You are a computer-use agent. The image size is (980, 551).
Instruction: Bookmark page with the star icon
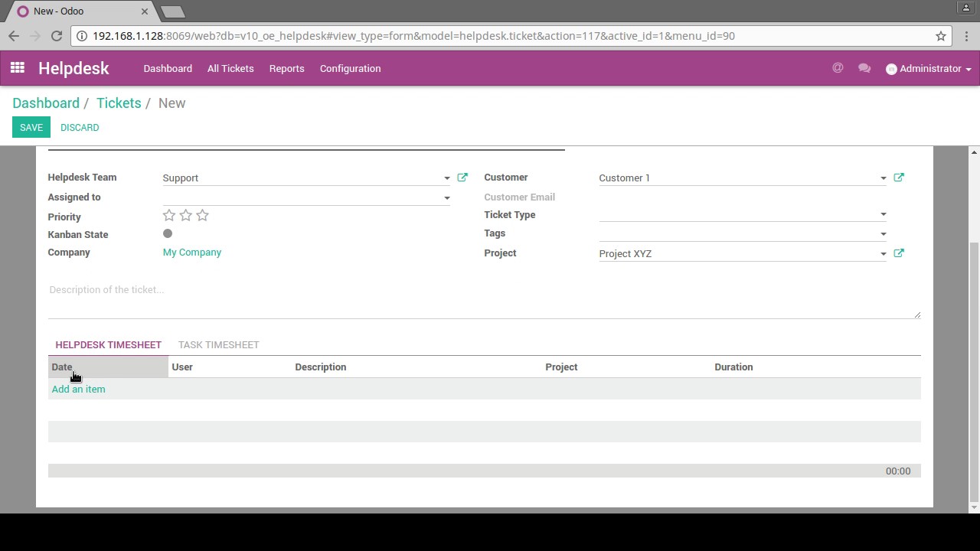pos(941,36)
